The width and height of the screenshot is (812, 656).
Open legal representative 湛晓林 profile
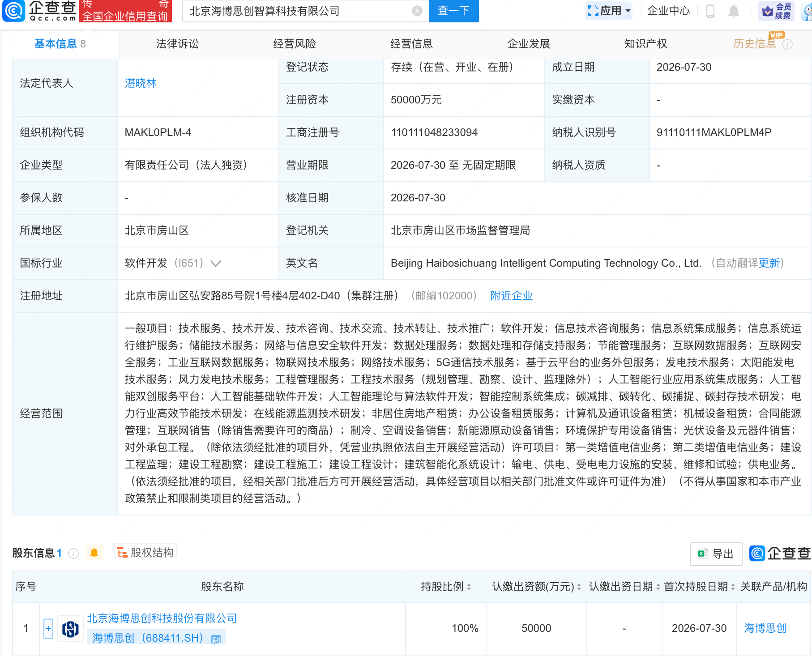pyautogui.click(x=141, y=83)
